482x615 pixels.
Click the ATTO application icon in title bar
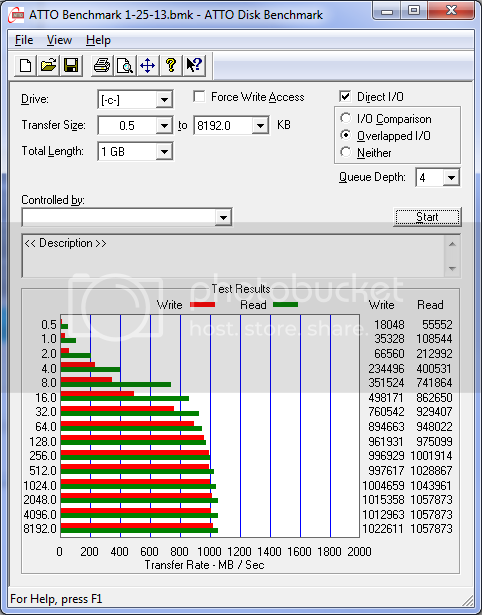[17, 15]
